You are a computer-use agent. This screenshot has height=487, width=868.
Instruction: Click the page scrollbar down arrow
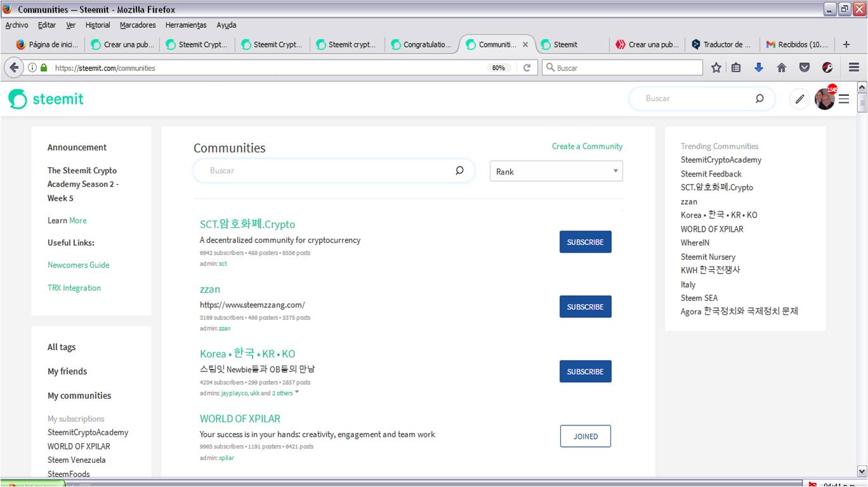tap(862, 471)
